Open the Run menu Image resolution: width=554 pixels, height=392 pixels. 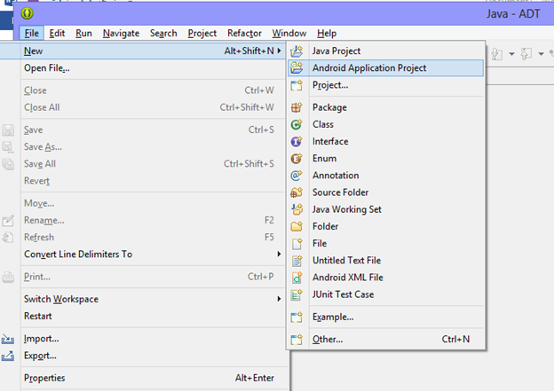pos(83,33)
